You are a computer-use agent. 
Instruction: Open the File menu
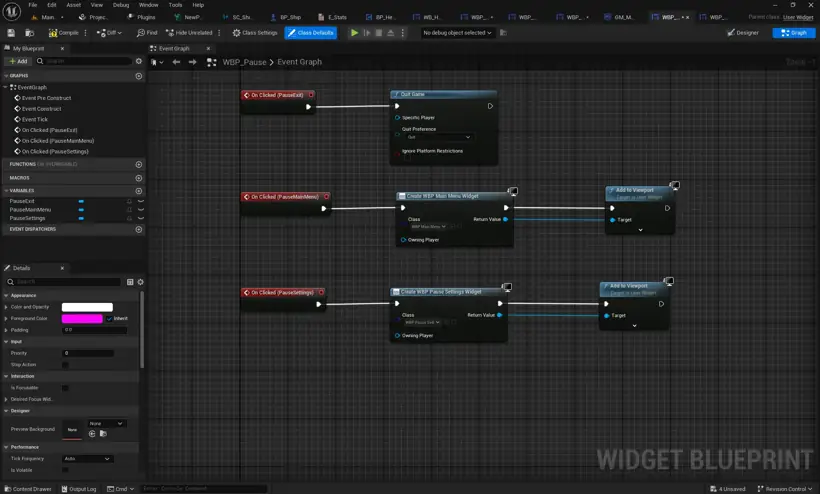click(x=32, y=5)
